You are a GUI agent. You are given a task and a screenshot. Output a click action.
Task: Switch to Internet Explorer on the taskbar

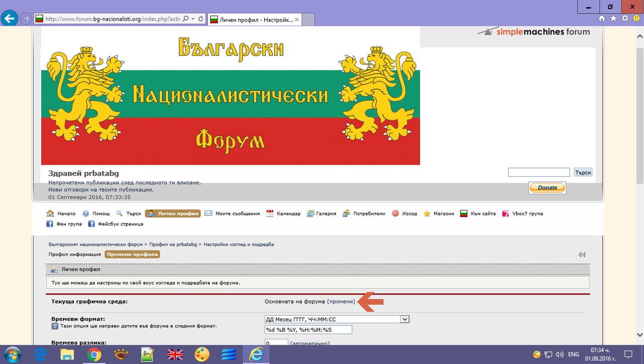click(x=256, y=354)
